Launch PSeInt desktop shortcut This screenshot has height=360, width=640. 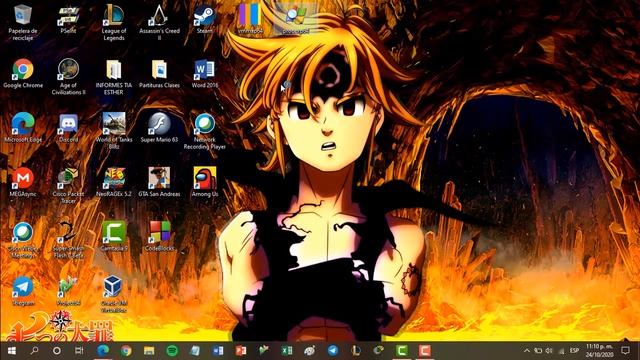[x=68, y=19]
